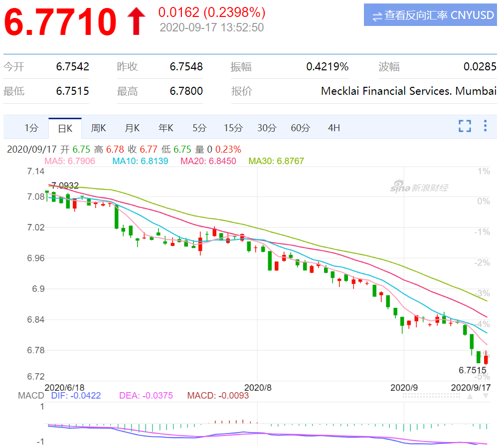Click the up triangle below the chart

coord(470,397)
